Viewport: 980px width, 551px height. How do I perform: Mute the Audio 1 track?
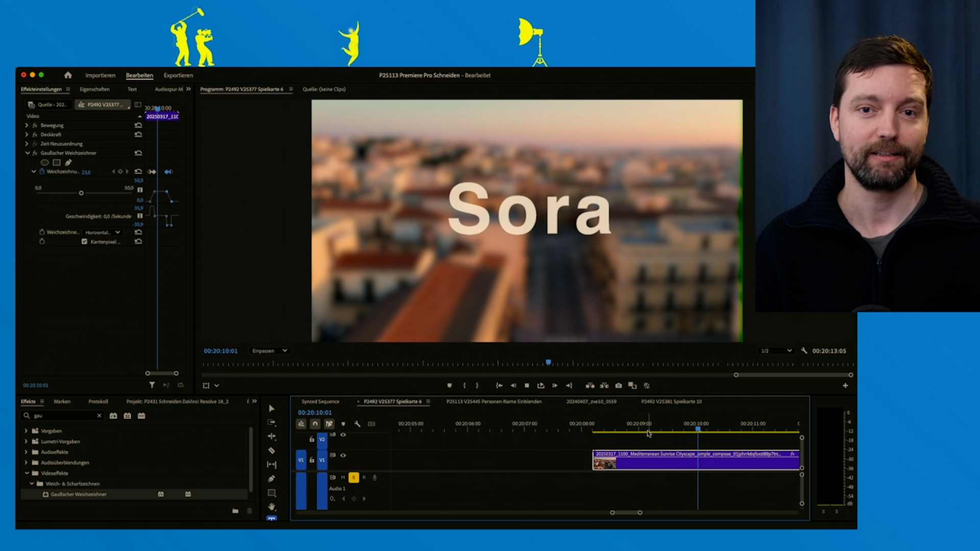[x=343, y=478]
